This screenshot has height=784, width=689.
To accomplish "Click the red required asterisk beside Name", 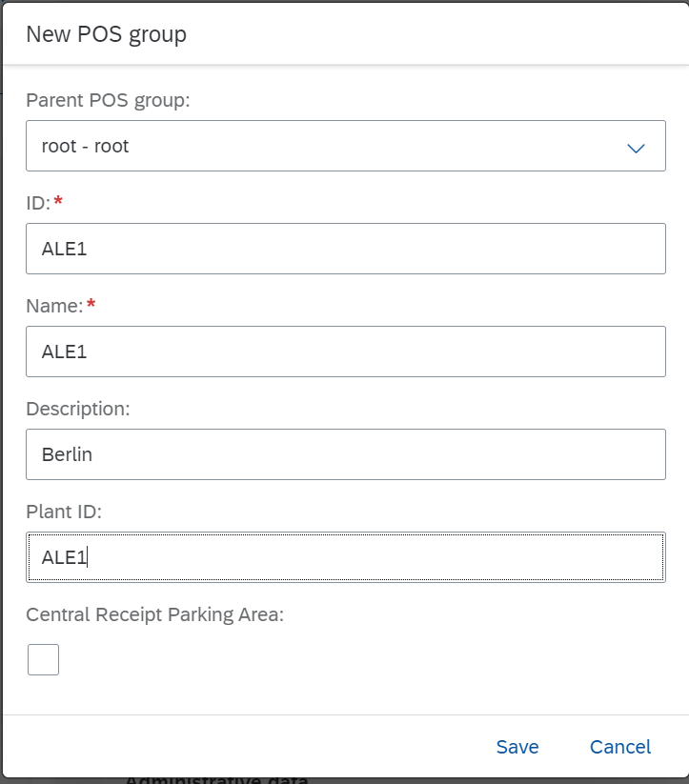I will pyautogui.click(x=91, y=304).
